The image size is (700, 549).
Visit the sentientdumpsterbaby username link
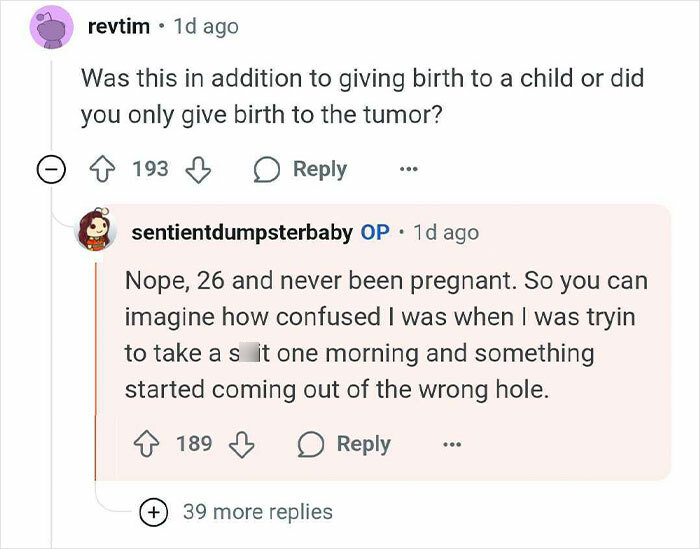241,232
